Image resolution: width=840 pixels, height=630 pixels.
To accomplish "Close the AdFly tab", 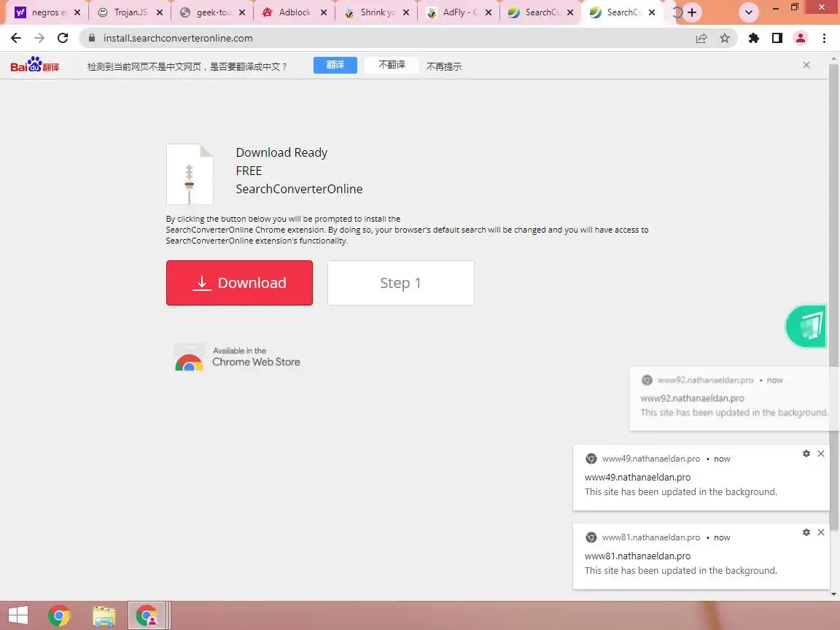I will click(488, 12).
